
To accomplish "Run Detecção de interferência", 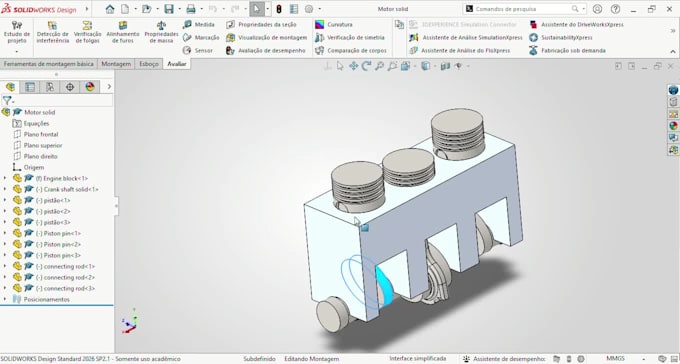I will [x=52, y=32].
